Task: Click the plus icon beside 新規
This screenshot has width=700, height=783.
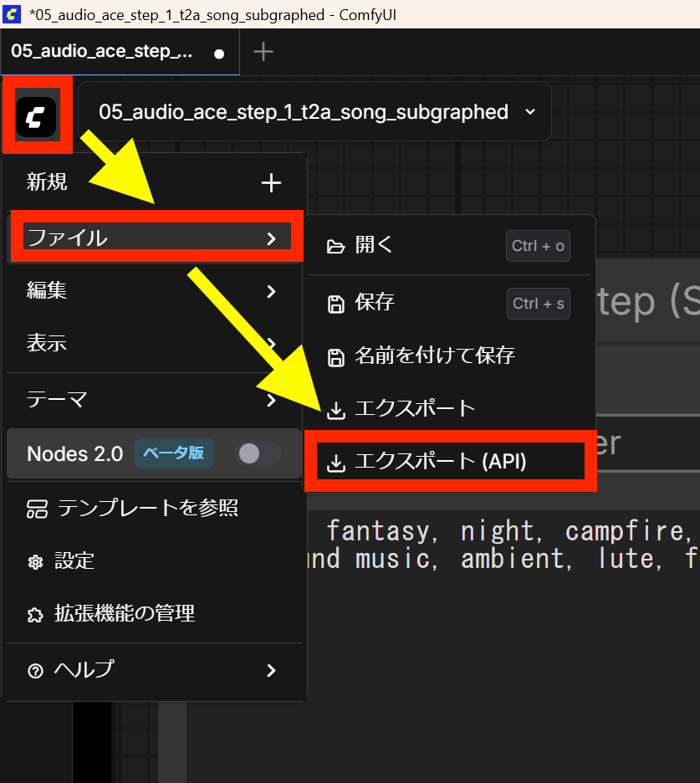Action: tap(271, 183)
